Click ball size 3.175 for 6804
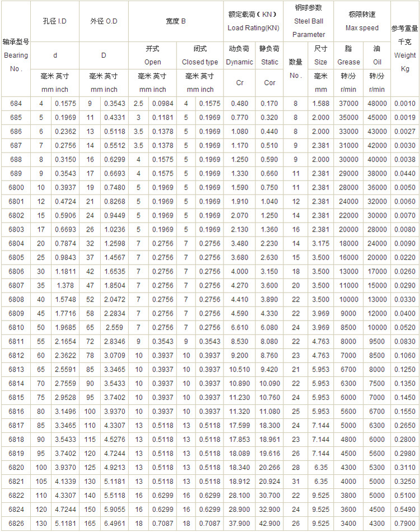420x532 pixels. point(321,244)
